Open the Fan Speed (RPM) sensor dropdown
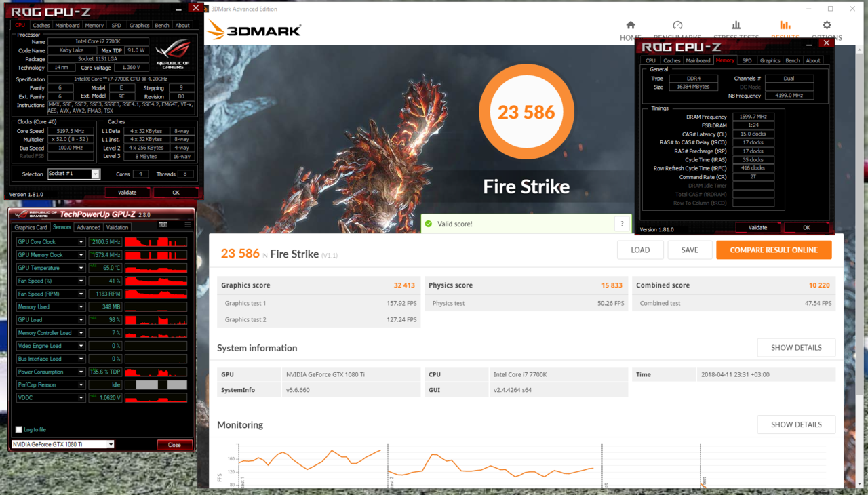Image resolution: width=868 pixels, height=495 pixels. [81, 294]
